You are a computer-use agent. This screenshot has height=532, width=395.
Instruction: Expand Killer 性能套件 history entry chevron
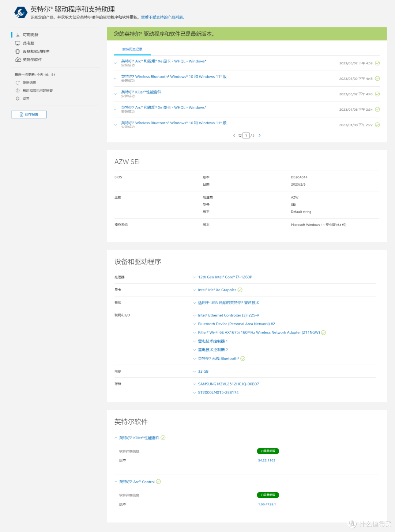pyautogui.click(x=115, y=94)
